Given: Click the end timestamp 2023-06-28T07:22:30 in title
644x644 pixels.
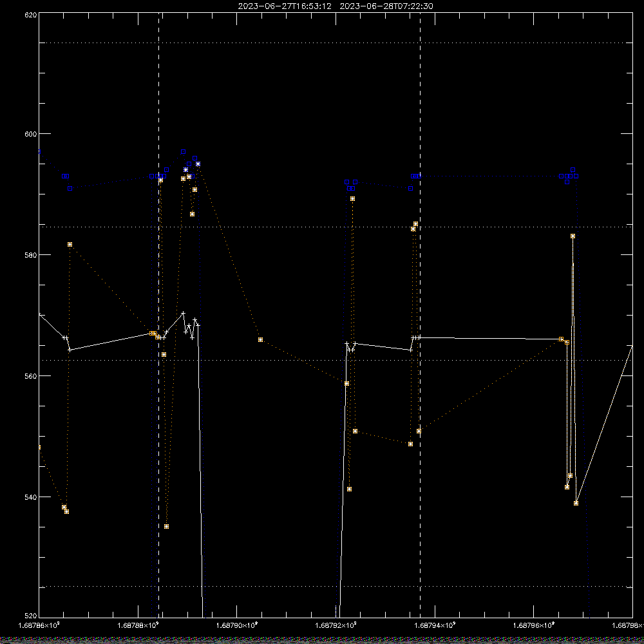Looking at the screenshot, I should tap(386, 6).
